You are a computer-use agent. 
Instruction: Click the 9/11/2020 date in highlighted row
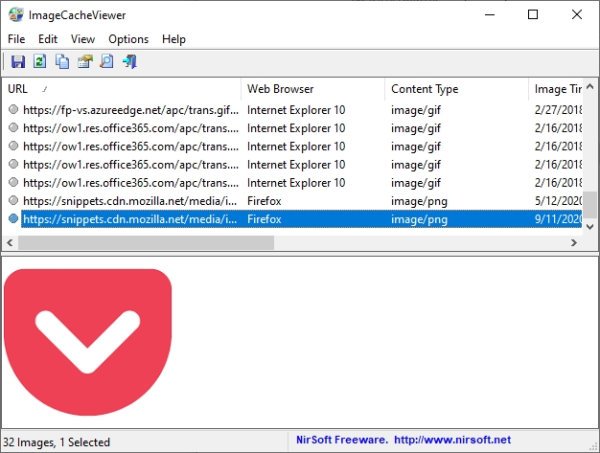[x=558, y=219]
